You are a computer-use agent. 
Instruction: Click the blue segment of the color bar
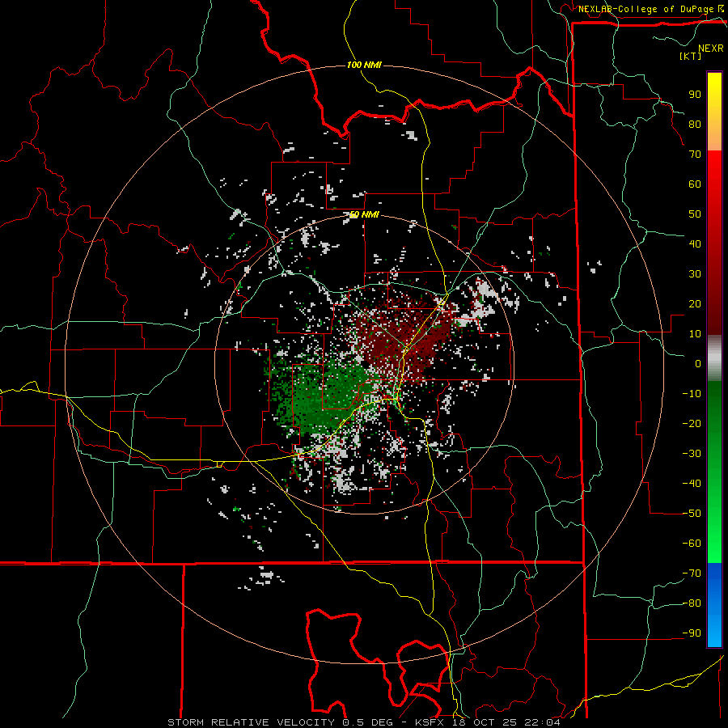click(x=714, y=605)
